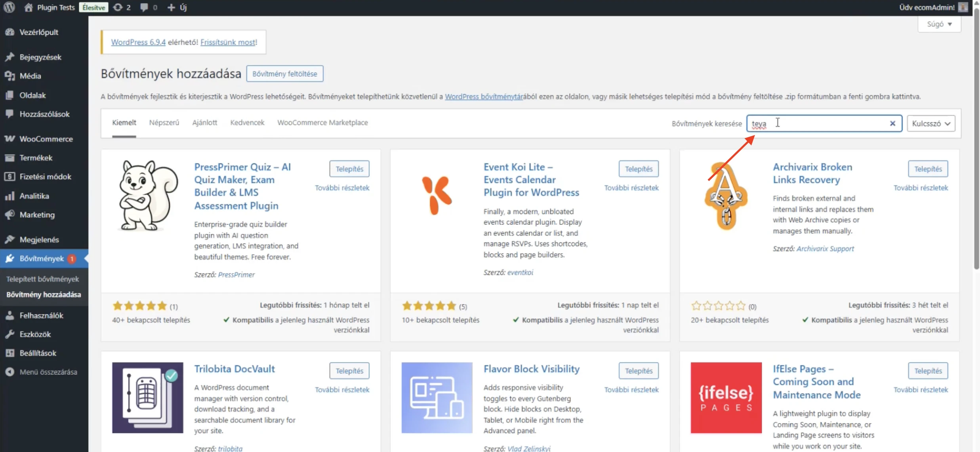Switch to WooCommerce Marketplace tab
980x452 pixels.
point(322,123)
